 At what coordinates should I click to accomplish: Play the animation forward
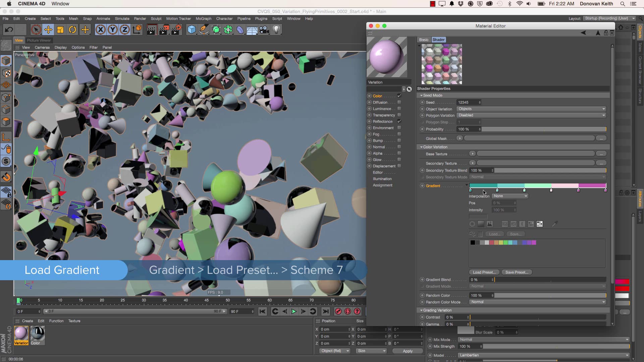tap(294, 311)
